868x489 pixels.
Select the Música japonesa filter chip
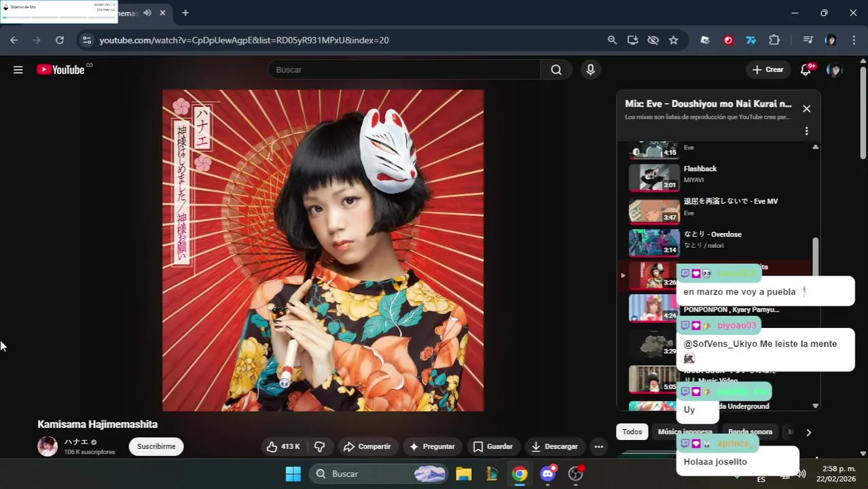point(685,432)
